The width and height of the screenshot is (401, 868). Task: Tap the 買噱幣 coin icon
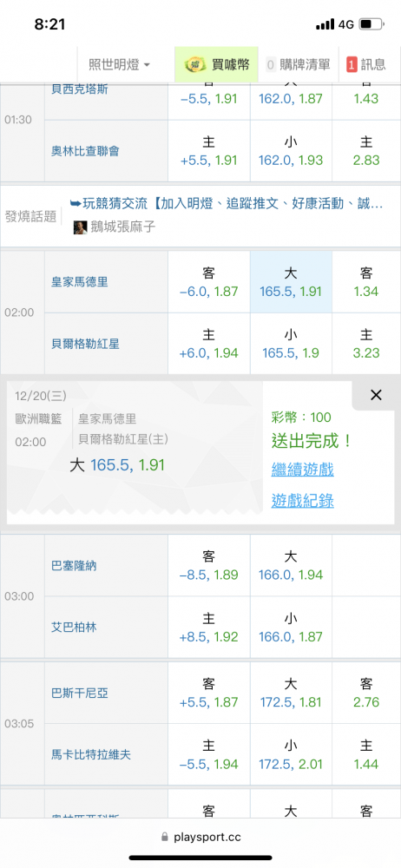tap(195, 65)
